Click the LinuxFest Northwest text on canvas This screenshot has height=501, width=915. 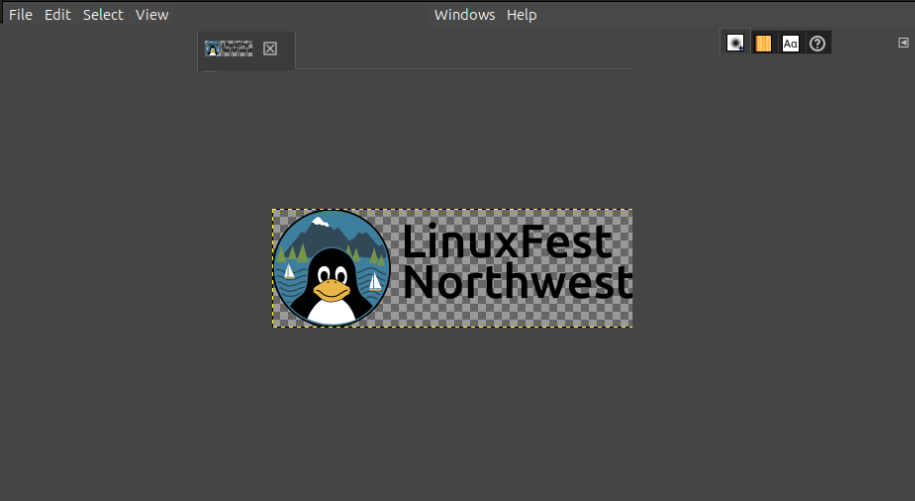click(x=517, y=261)
